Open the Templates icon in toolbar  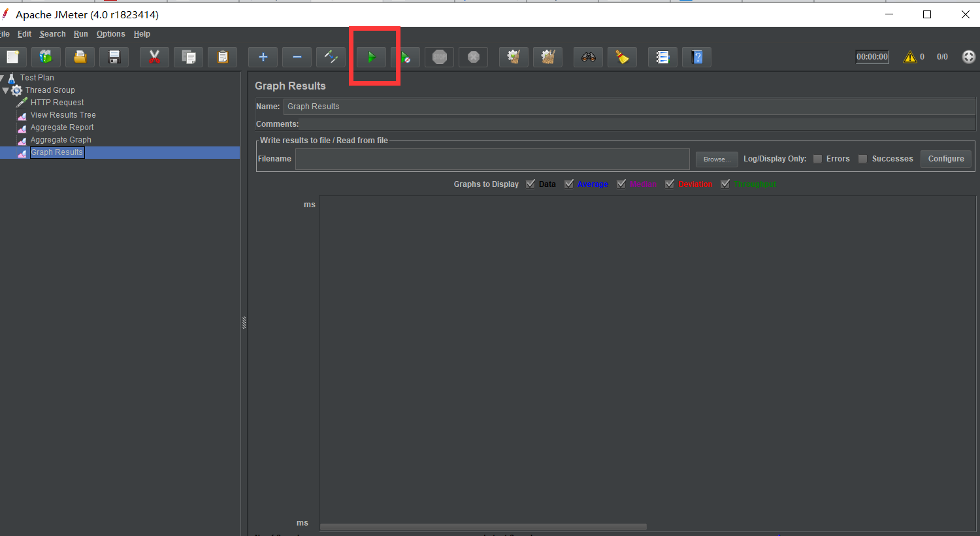coord(46,57)
